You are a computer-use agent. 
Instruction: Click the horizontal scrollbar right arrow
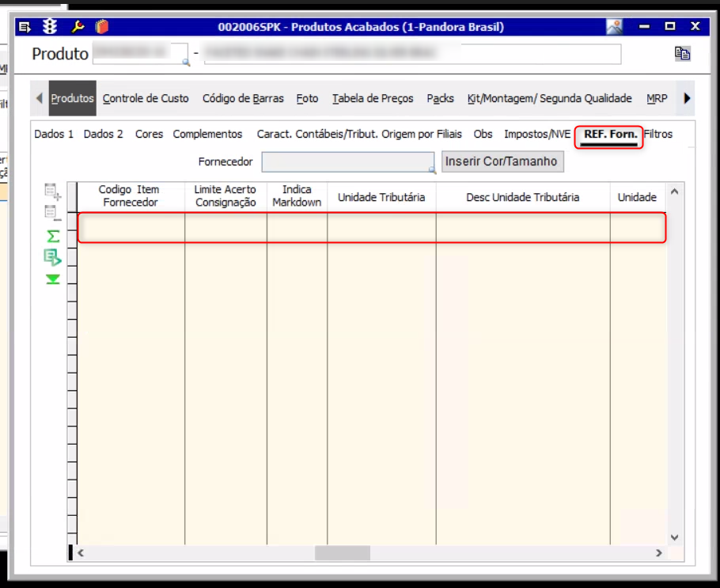pyautogui.click(x=659, y=552)
